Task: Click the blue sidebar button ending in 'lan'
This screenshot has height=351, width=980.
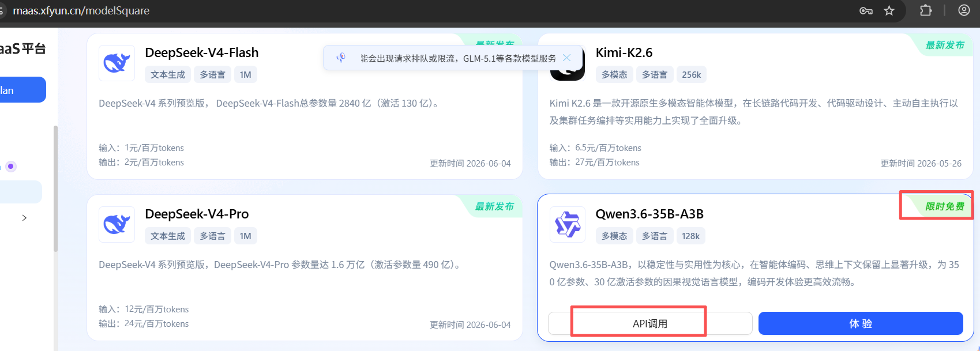Action: tap(22, 90)
